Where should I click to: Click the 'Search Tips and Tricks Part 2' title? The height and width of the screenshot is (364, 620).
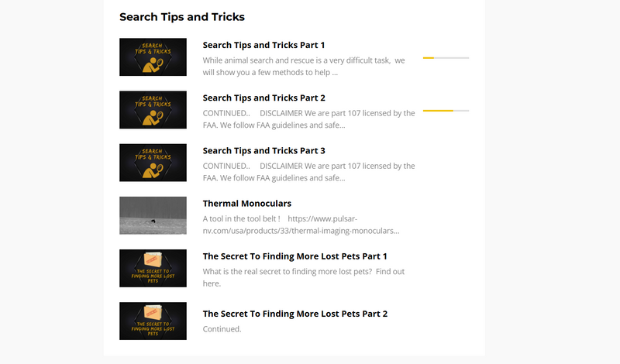264,98
